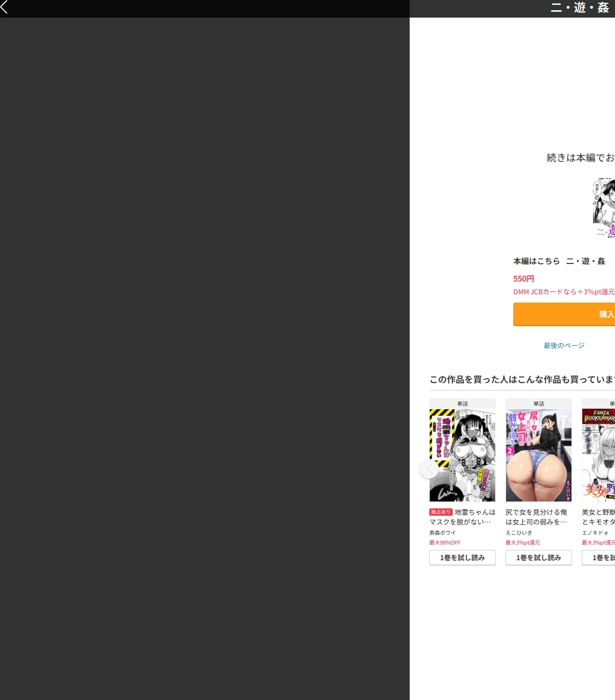Open the 二・遊・姦 main volume cover image
The width and height of the screenshot is (615, 700).
[x=604, y=208]
